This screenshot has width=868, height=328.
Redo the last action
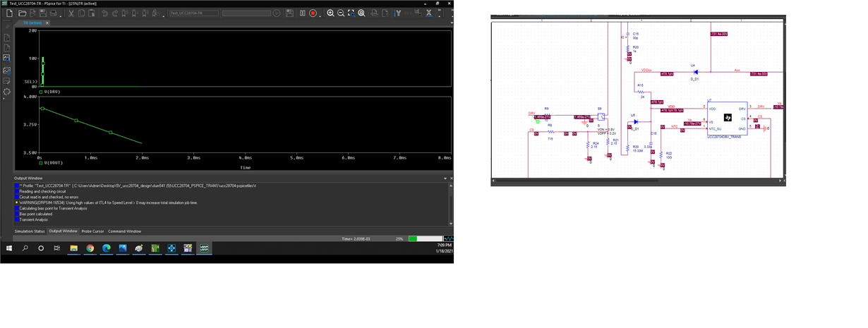(115, 13)
